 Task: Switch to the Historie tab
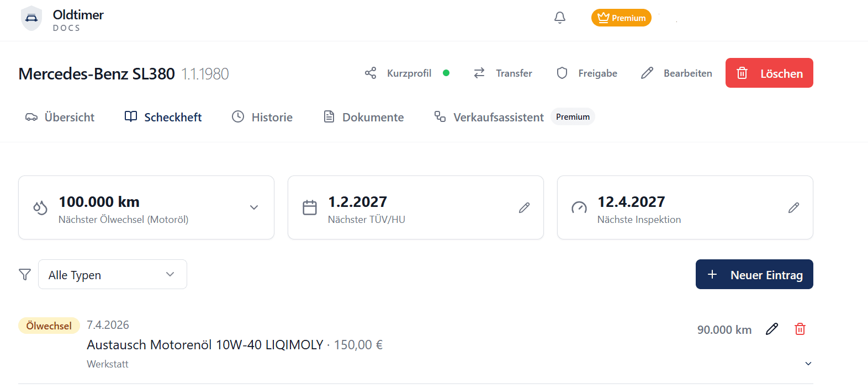[x=262, y=117]
